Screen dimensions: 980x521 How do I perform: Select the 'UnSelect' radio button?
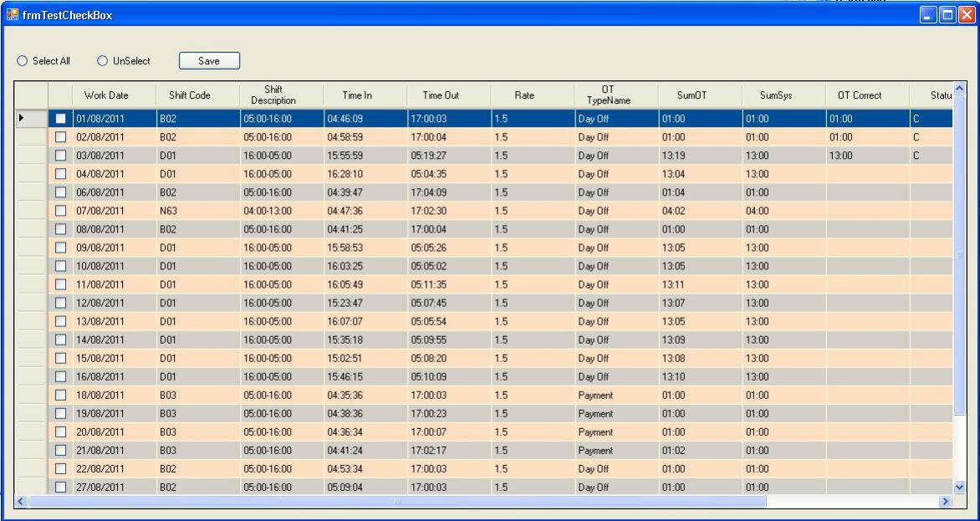(103, 61)
